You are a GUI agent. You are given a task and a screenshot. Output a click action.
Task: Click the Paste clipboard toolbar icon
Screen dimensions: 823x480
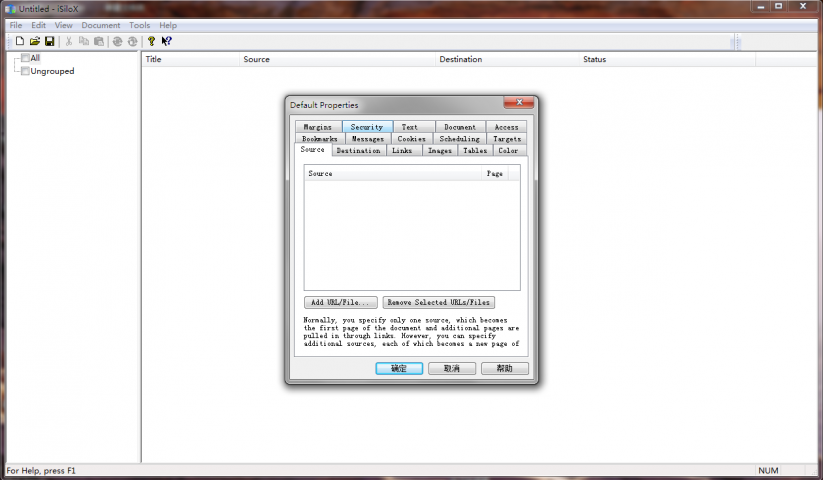[98, 41]
